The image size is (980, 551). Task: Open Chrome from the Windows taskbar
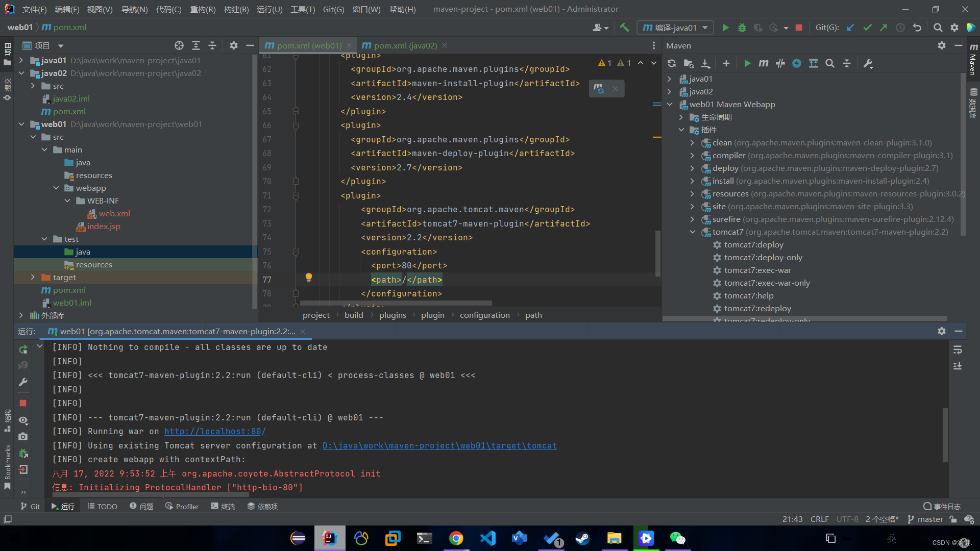pyautogui.click(x=456, y=538)
